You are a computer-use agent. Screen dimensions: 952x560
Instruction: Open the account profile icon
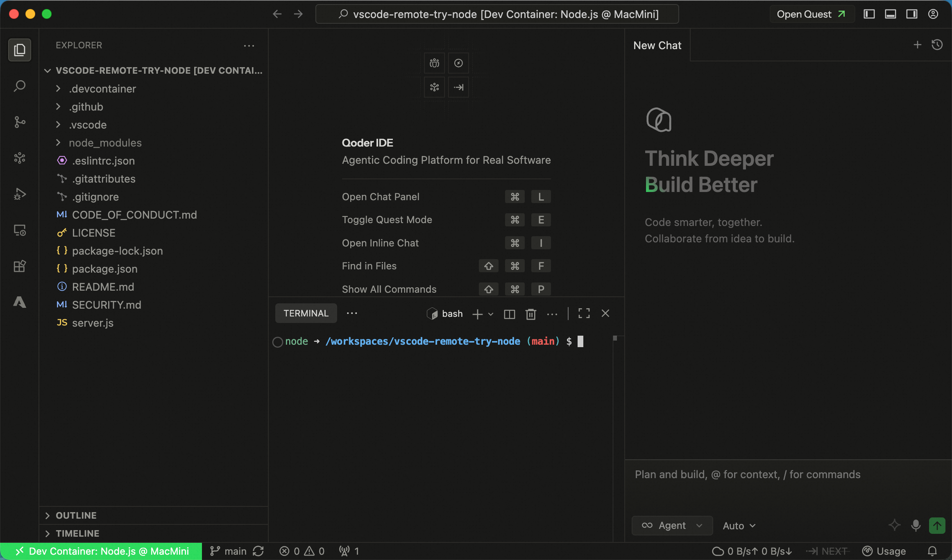click(933, 14)
